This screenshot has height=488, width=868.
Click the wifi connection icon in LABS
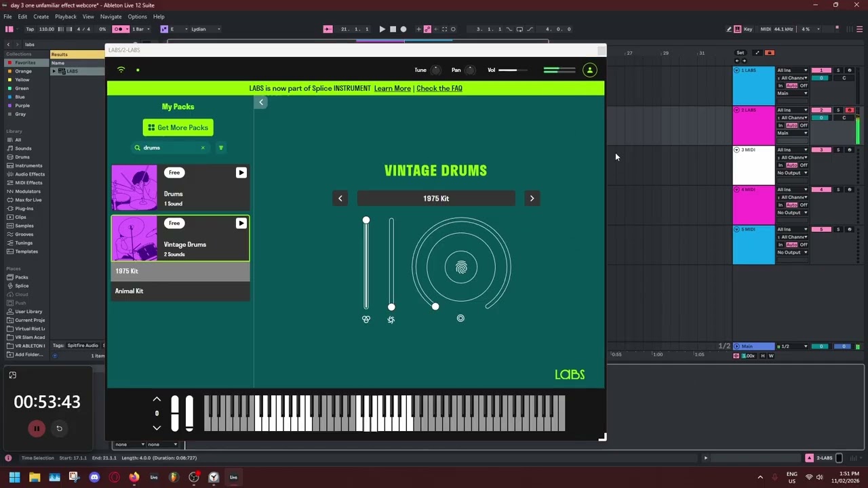tap(121, 70)
